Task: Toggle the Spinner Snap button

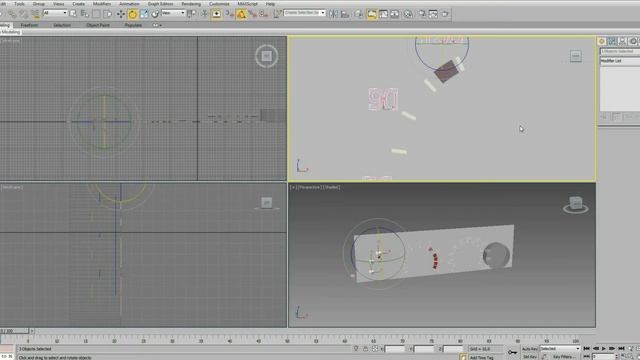Action: pyautogui.click(x=264, y=14)
